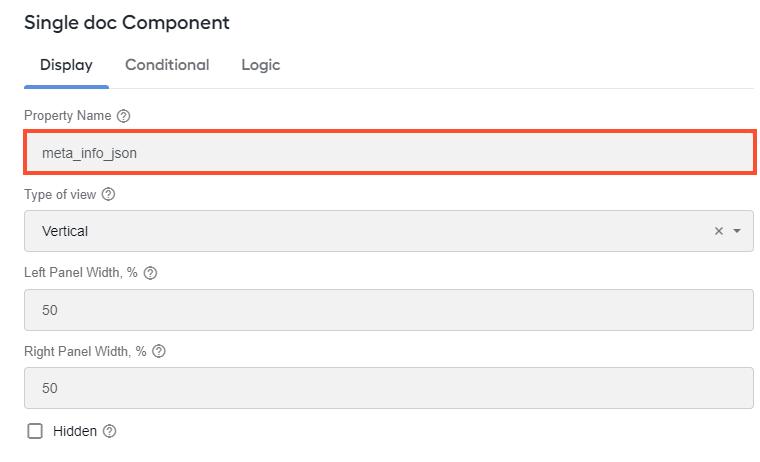The image size is (760, 462).
Task: Clear the Vertical selection with the X
Action: (719, 231)
